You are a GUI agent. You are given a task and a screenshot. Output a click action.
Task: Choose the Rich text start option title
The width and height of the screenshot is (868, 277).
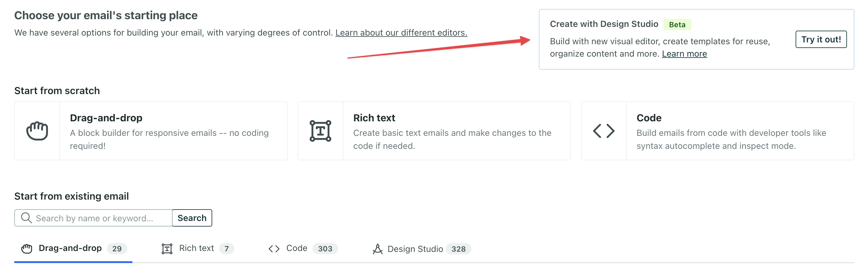pos(374,118)
